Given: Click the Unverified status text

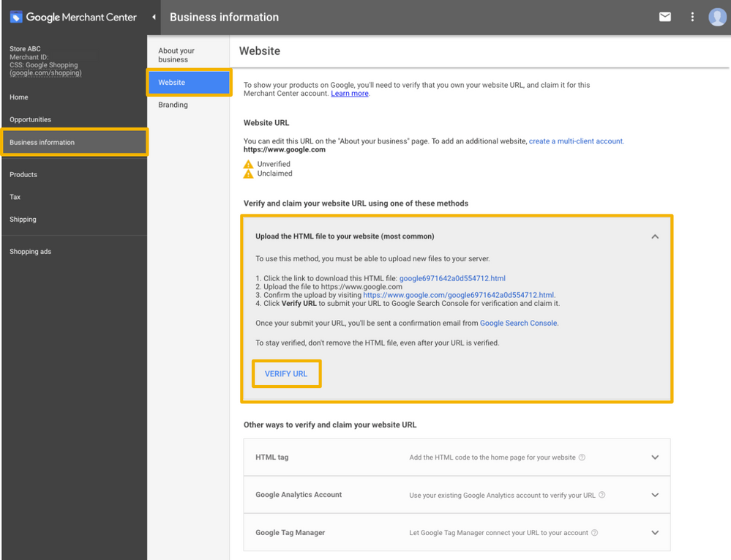Looking at the screenshot, I should tap(274, 164).
